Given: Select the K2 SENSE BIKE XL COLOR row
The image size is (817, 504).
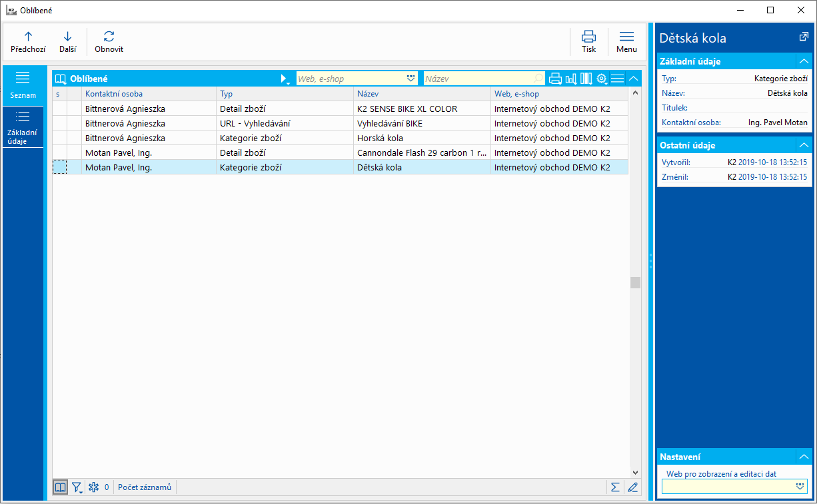Looking at the screenshot, I should 340,109.
